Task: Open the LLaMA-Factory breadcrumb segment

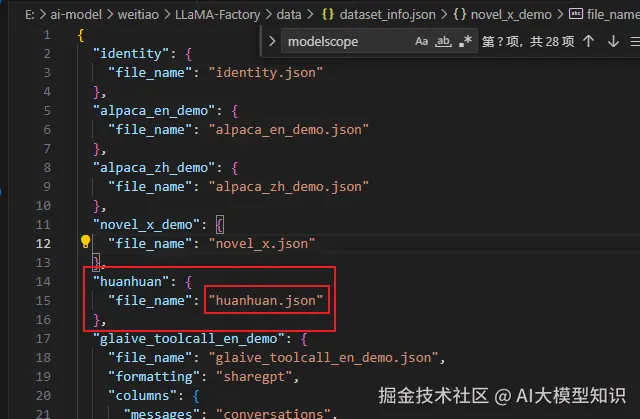Action: click(x=218, y=15)
